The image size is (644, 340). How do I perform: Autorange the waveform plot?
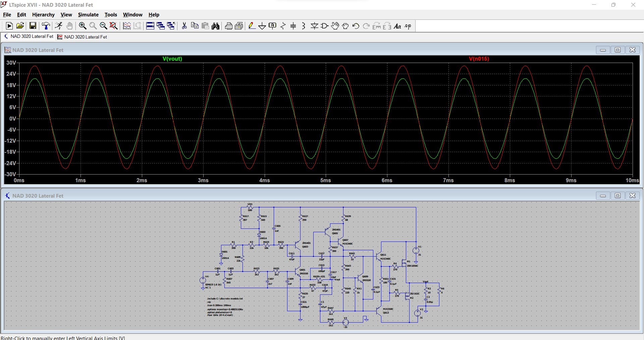pyautogui.click(x=127, y=26)
